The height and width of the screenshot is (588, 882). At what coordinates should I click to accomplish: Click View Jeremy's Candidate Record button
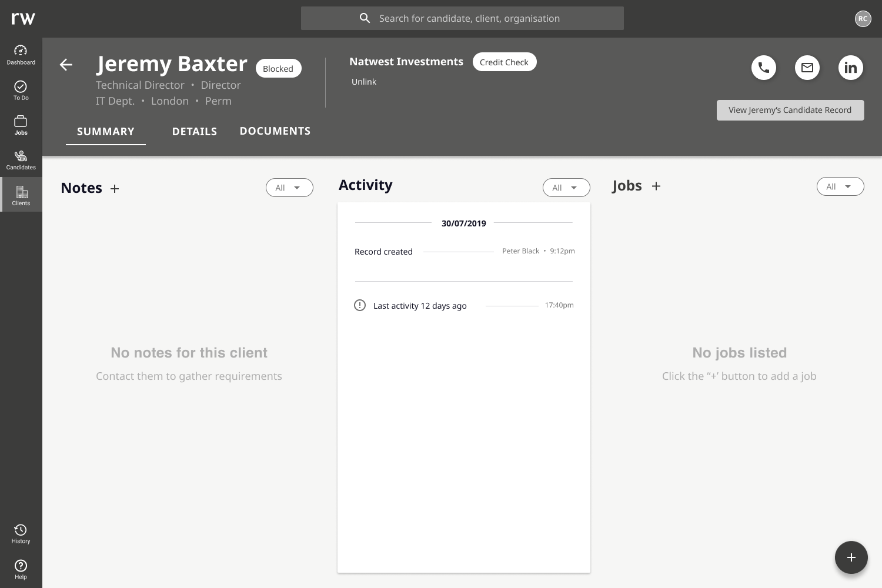tap(790, 110)
